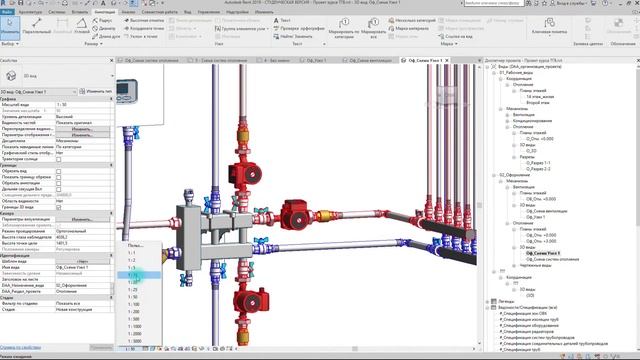Toggle the Показать границу обрезки checkbox

58,177
